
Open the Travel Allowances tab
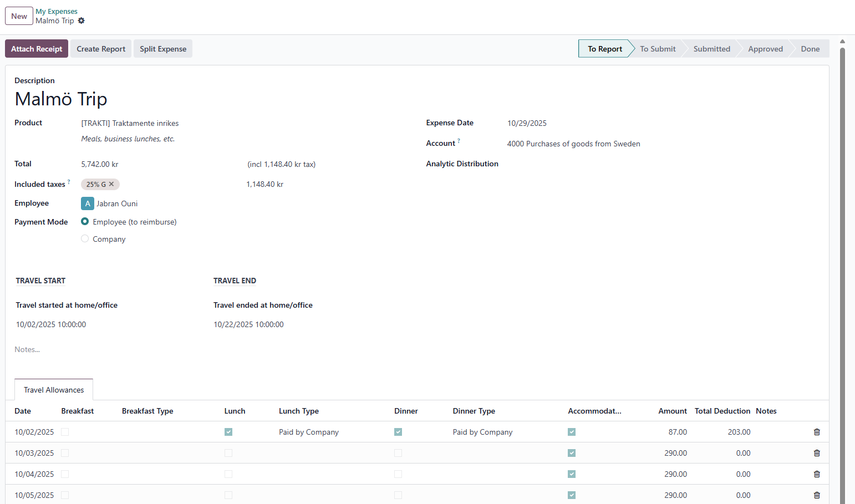point(54,390)
